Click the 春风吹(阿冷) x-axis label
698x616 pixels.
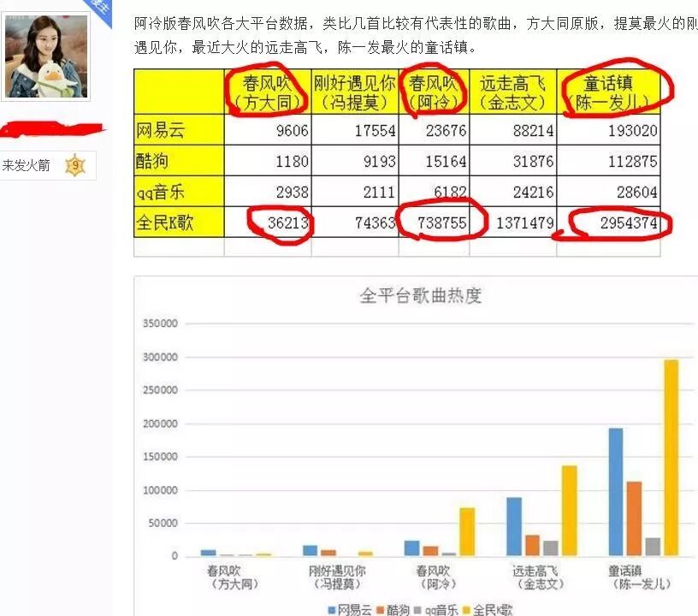[x=438, y=577]
